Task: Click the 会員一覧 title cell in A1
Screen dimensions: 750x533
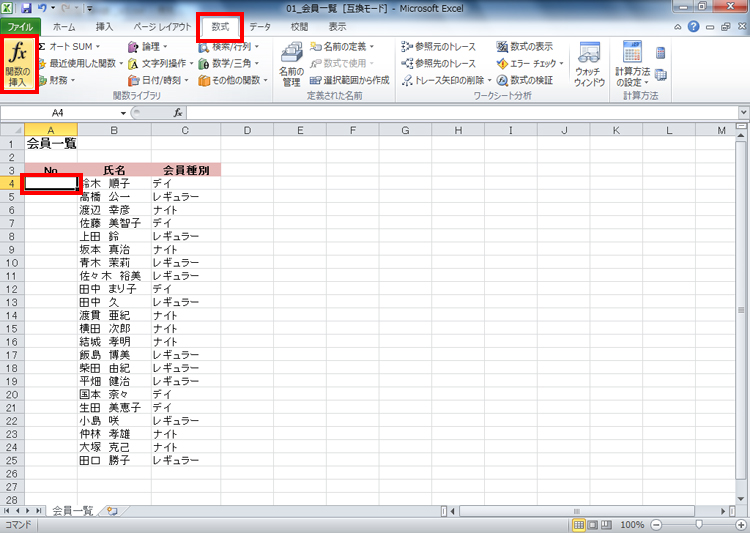Action: tap(51, 144)
